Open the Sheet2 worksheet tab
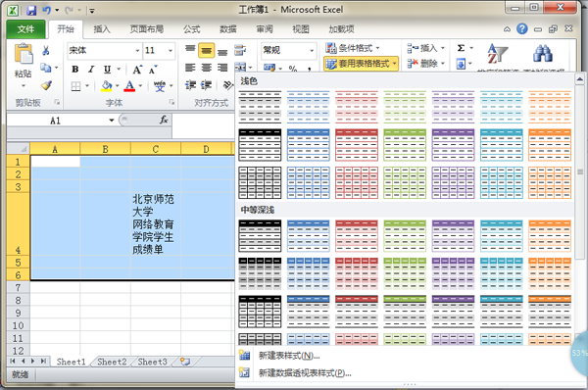This screenshot has width=588, height=390. tap(112, 362)
